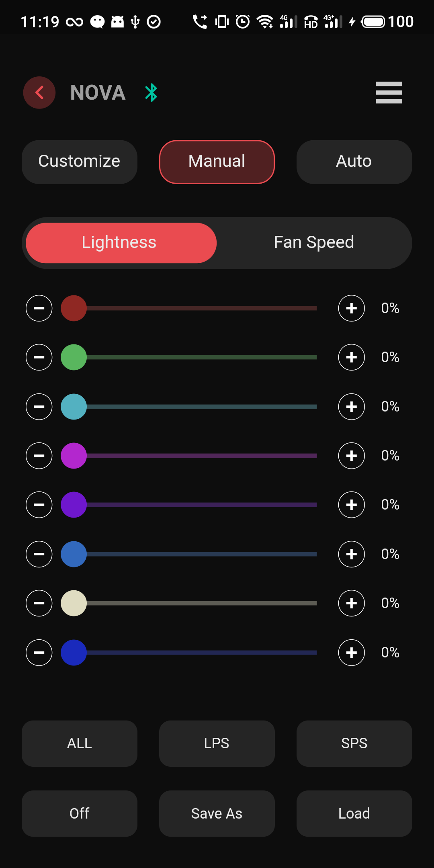Image resolution: width=434 pixels, height=868 pixels.
Task: Switch to the Auto mode tab
Action: (x=354, y=162)
